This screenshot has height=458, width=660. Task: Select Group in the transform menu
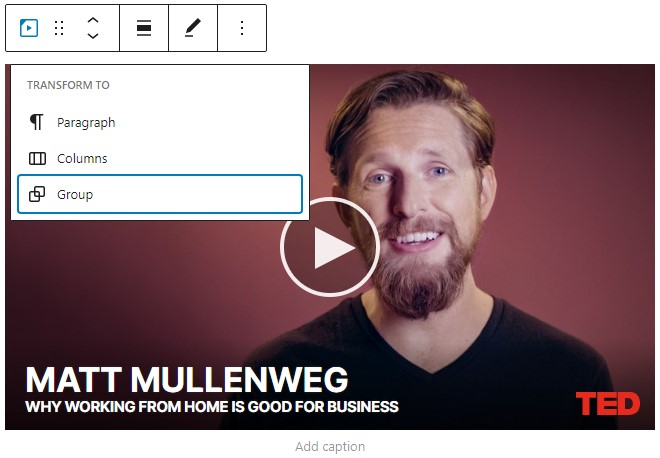(x=160, y=194)
